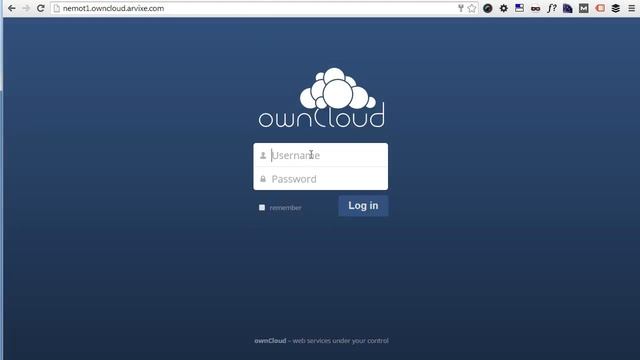
Task: Enable the remember checkbox
Action: [262, 207]
